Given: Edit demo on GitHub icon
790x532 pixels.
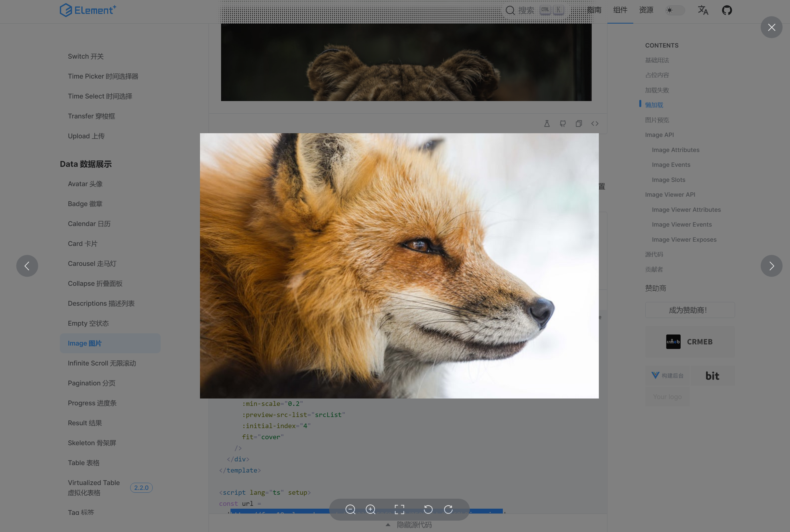Looking at the screenshot, I should point(563,124).
